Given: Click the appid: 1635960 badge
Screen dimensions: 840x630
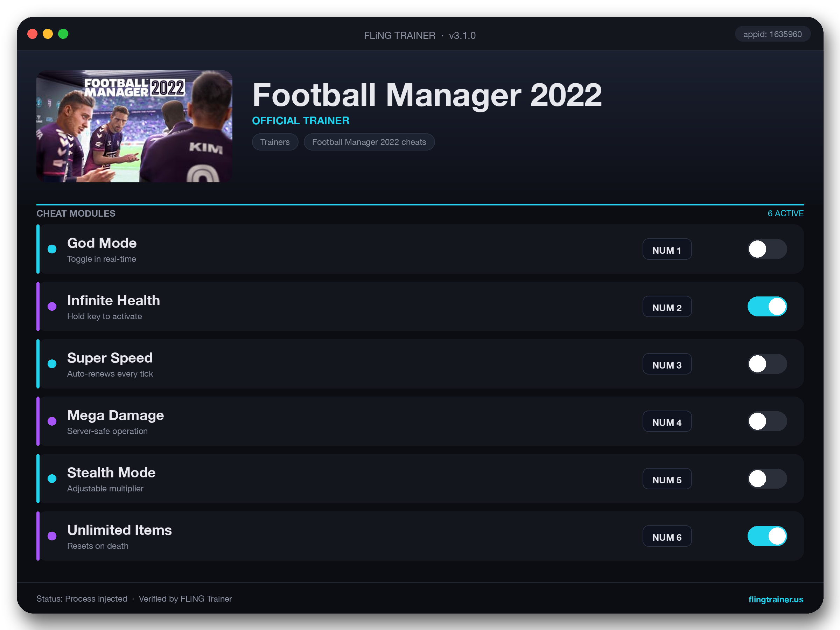Looking at the screenshot, I should click(x=772, y=34).
